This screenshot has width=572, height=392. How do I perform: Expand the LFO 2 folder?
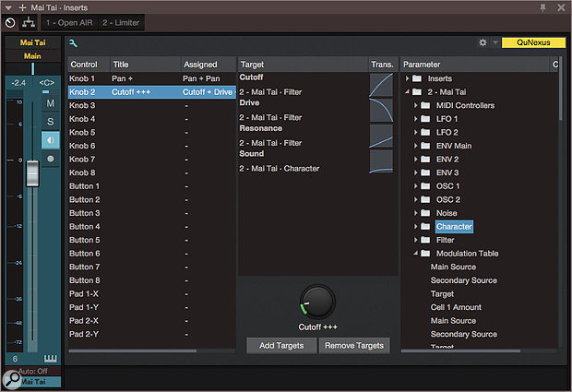coord(415,133)
